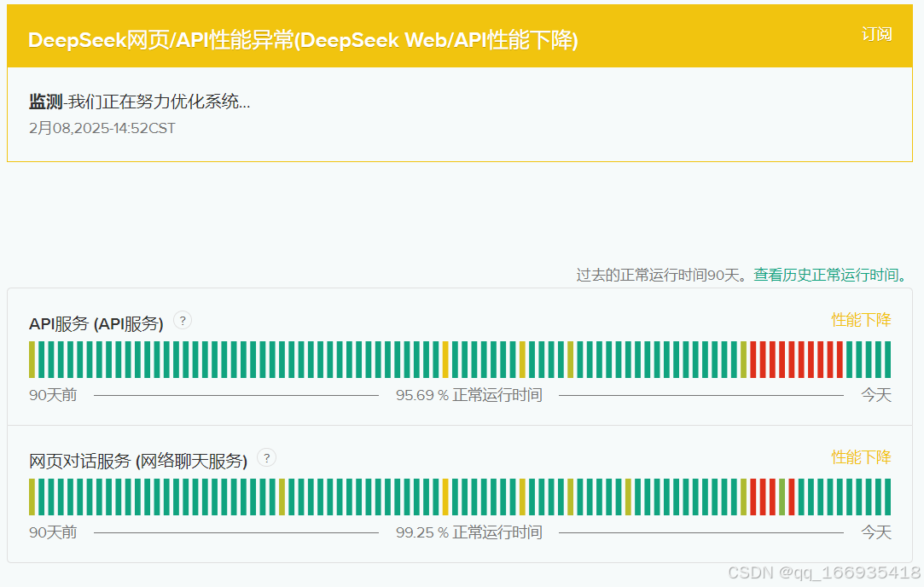The height and width of the screenshot is (587, 924).
Task: Select the 性能下降 status for 网页对话服务
Action: click(x=861, y=457)
